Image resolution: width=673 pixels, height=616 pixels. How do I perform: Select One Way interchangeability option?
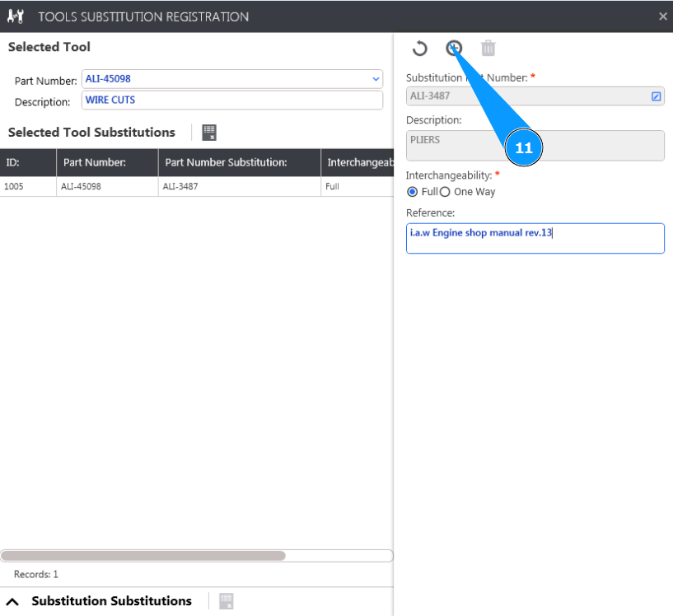click(x=445, y=192)
